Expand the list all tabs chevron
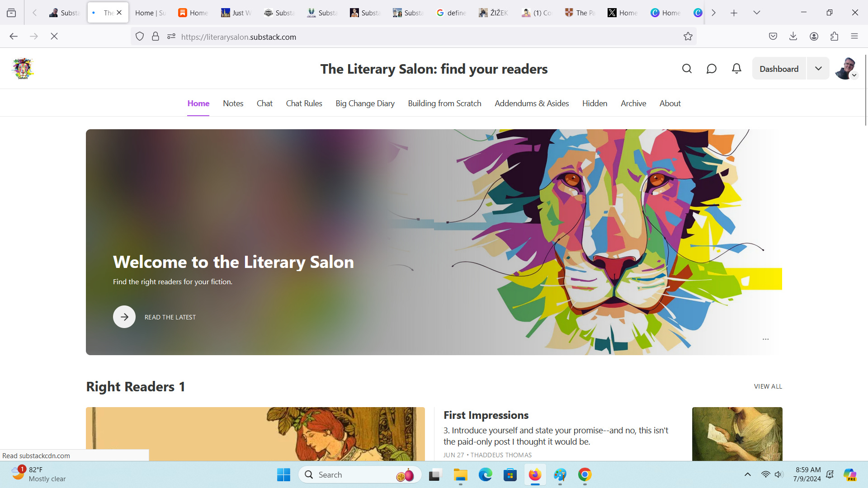868x488 pixels. point(756,13)
